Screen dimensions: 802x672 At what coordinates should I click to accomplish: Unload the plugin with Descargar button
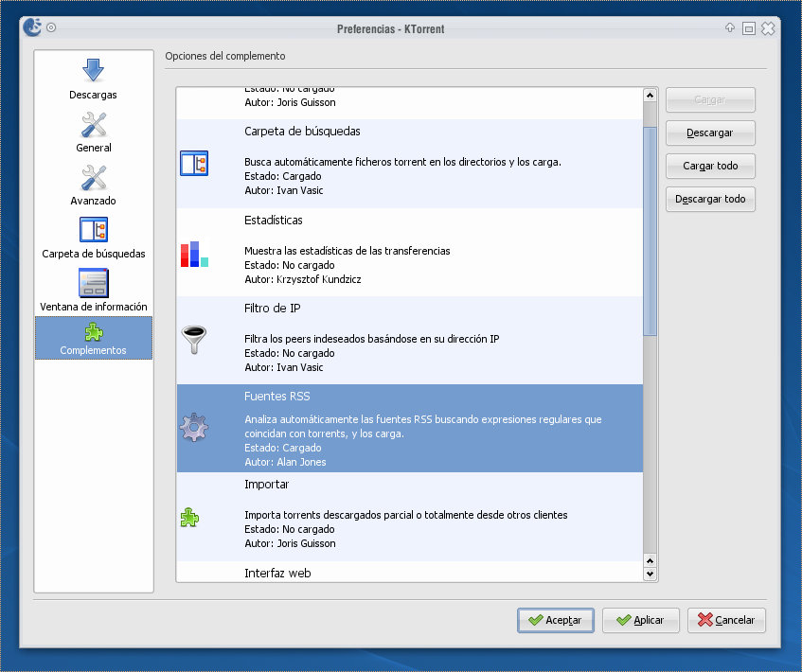(x=710, y=133)
